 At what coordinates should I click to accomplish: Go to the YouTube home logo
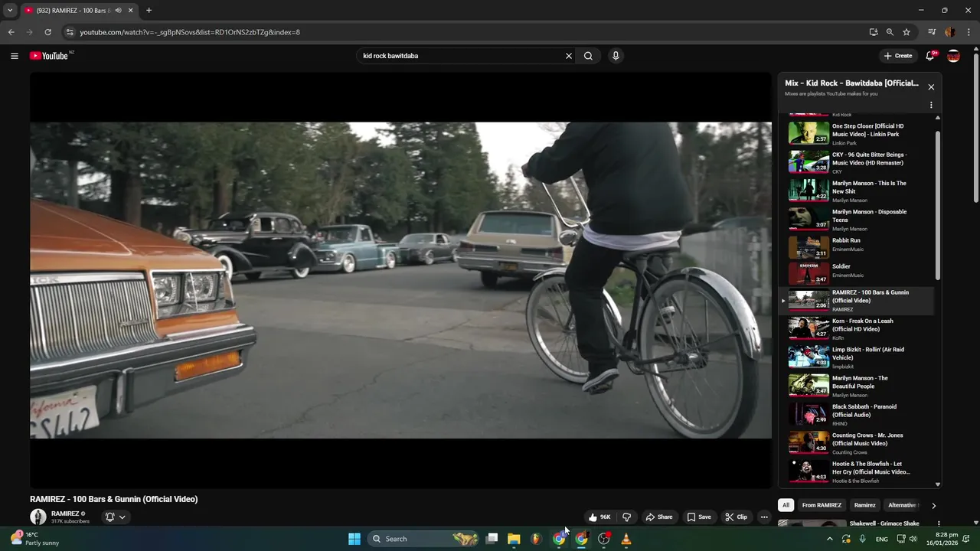point(49,56)
